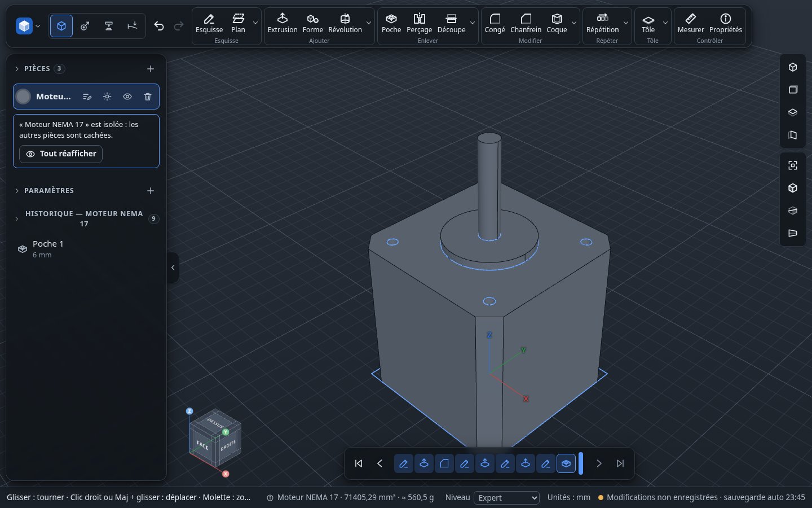Toggle isolation of the Moteur part
Screen dimensions: 812x508
click(107, 97)
